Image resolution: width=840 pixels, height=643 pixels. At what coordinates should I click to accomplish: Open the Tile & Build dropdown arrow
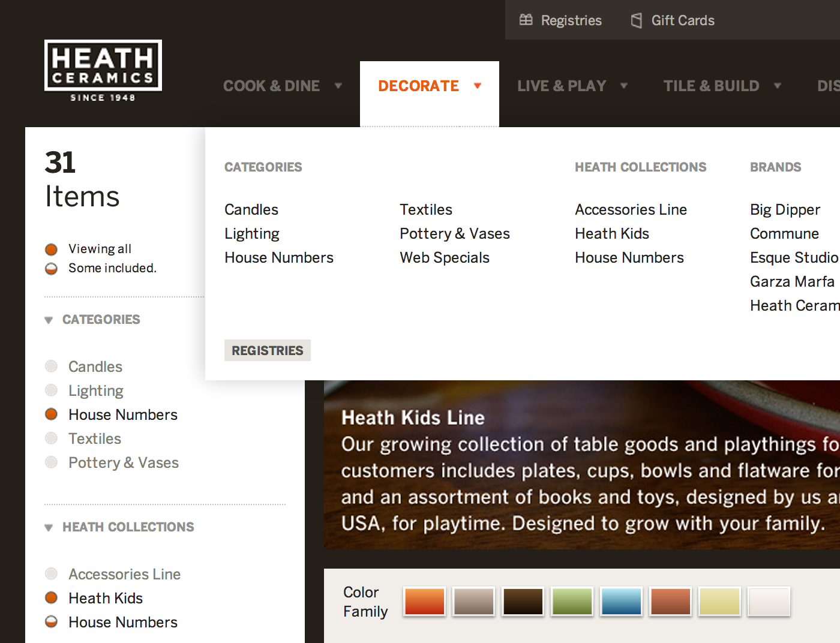click(778, 86)
